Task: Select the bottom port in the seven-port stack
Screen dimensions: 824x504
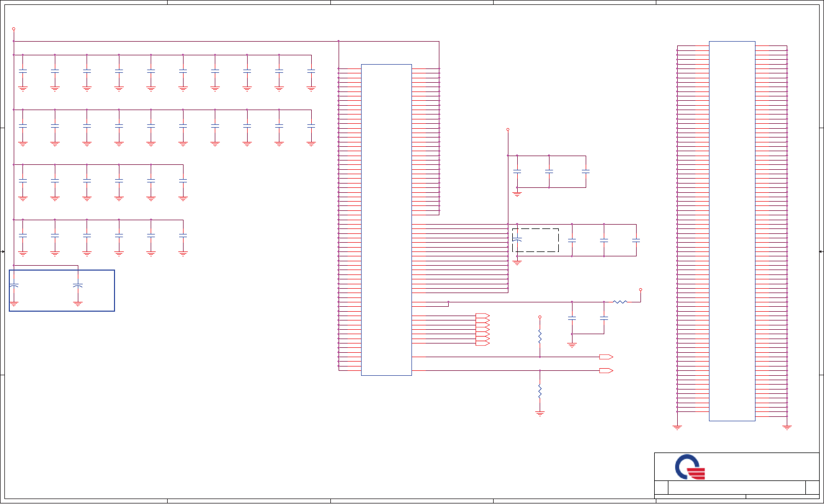Action: pos(482,343)
